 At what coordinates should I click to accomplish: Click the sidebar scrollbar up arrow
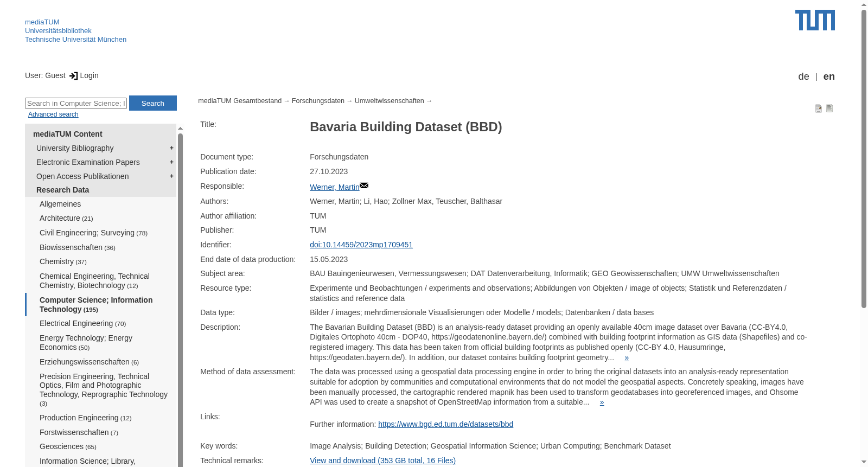pyautogui.click(x=180, y=129)
